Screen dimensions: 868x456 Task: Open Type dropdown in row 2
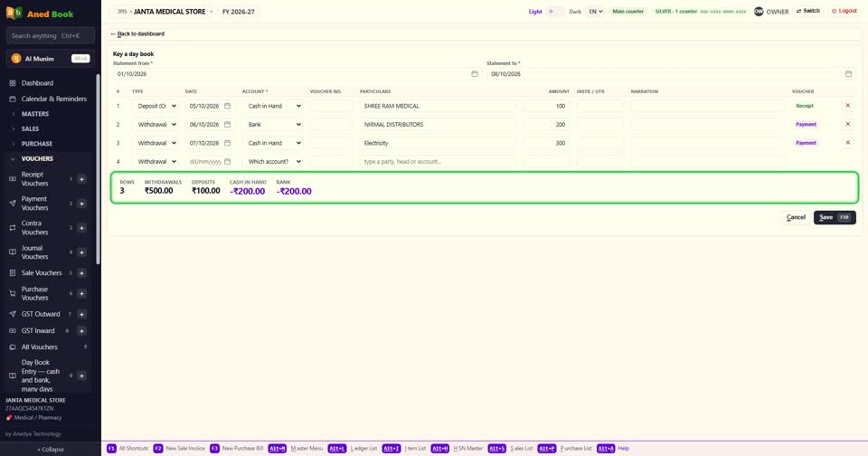click(x=156, y=125)
